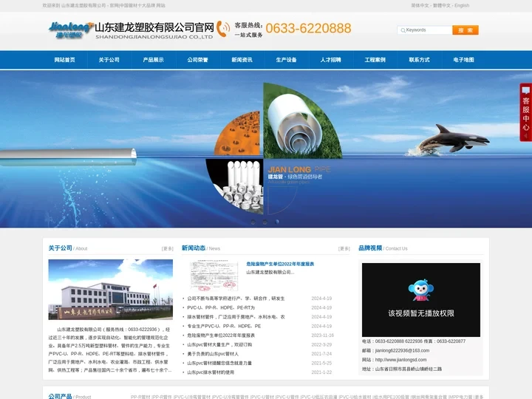532x399 pixels.
Task: Open news 专业生产PVC-U、PP-R、HDPE、PE
Action: pyautogui.click(x=224, y=326)
